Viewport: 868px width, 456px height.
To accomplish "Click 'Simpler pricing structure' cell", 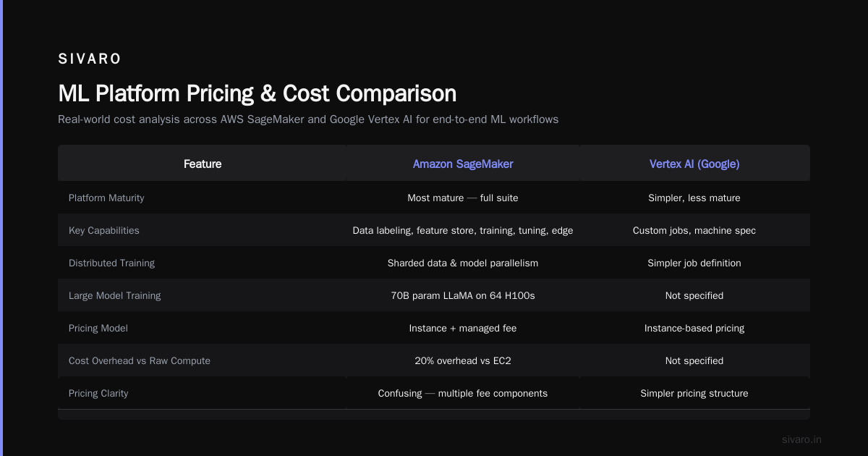I will [x=694, y=393].
